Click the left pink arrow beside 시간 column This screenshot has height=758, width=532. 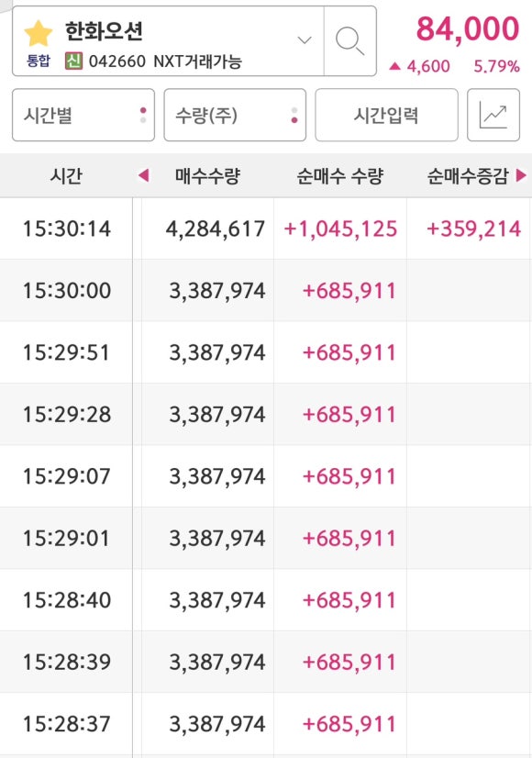pyautogui.click(x=143, y=175)
